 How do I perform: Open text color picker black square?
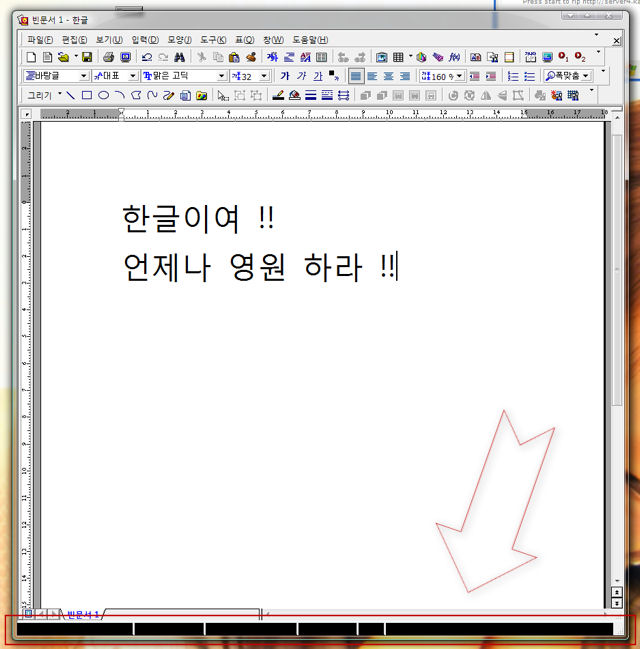pos(334,75)
